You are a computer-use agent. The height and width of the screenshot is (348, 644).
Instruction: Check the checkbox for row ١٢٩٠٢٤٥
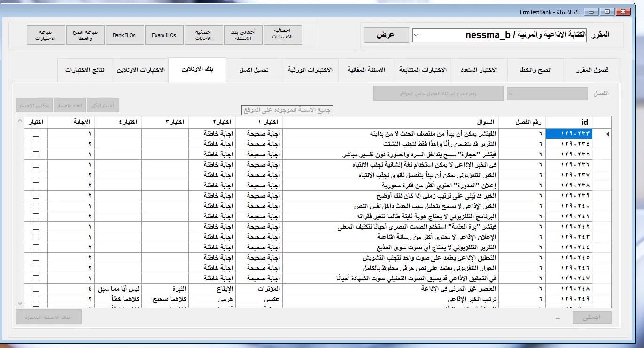(36, 257)
